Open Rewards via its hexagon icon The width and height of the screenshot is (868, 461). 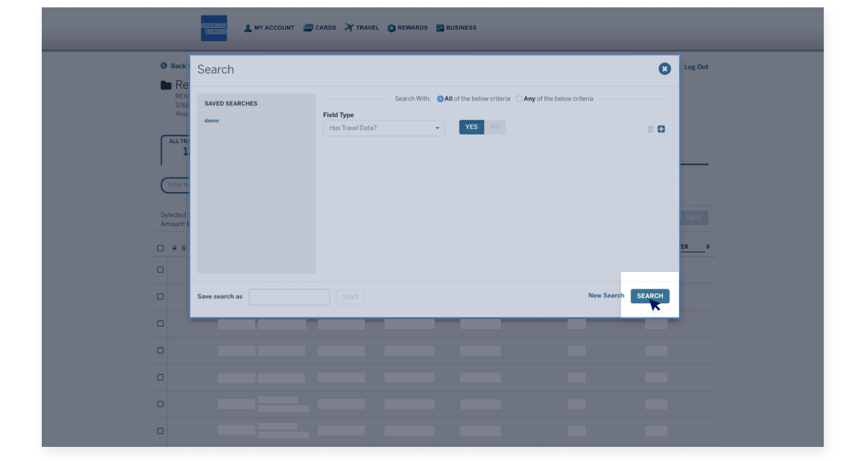pyautogui.click(x=391, y=27)
